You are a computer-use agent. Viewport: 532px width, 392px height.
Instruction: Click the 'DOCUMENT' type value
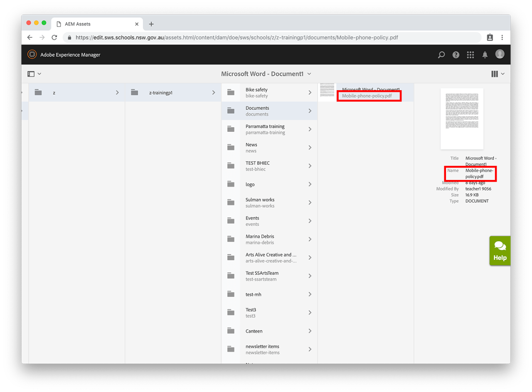click(477, 201)
